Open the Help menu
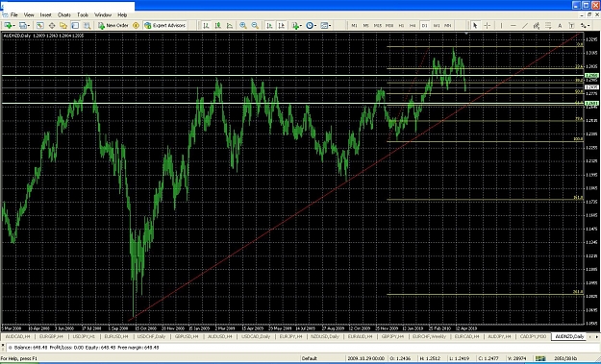Viewport: 601px width, 364px height. point(122,15)
